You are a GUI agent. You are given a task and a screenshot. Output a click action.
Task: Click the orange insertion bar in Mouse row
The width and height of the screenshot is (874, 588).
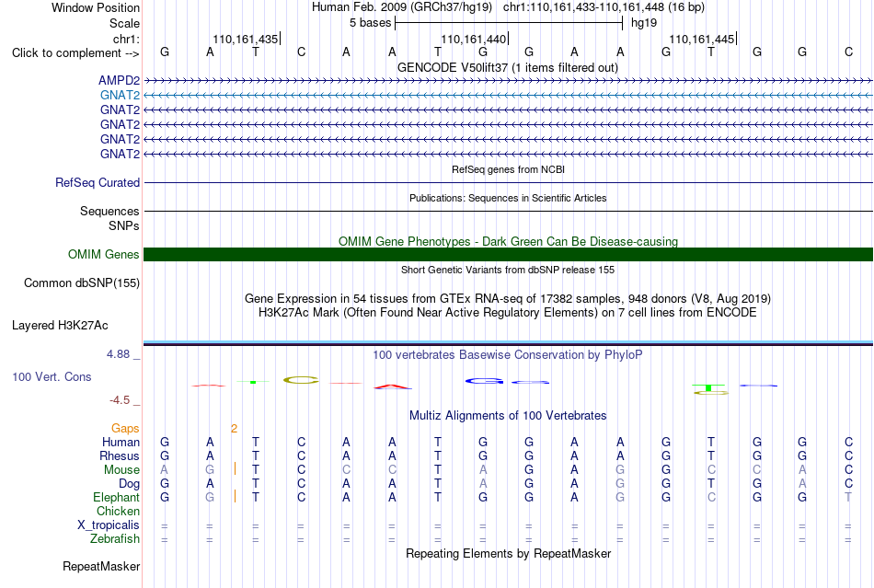tap(235, 469)
